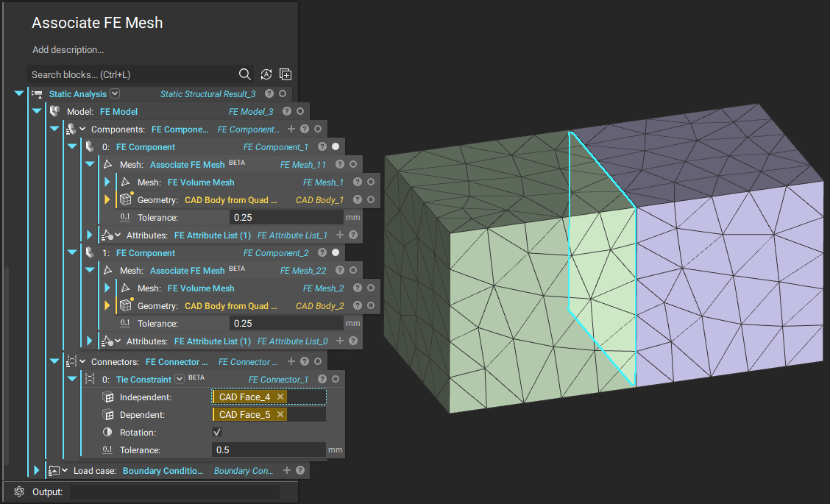Click the Output gear icon
Image resolution: width=830 pixels, height=504 pixels.
click(19, 491)
